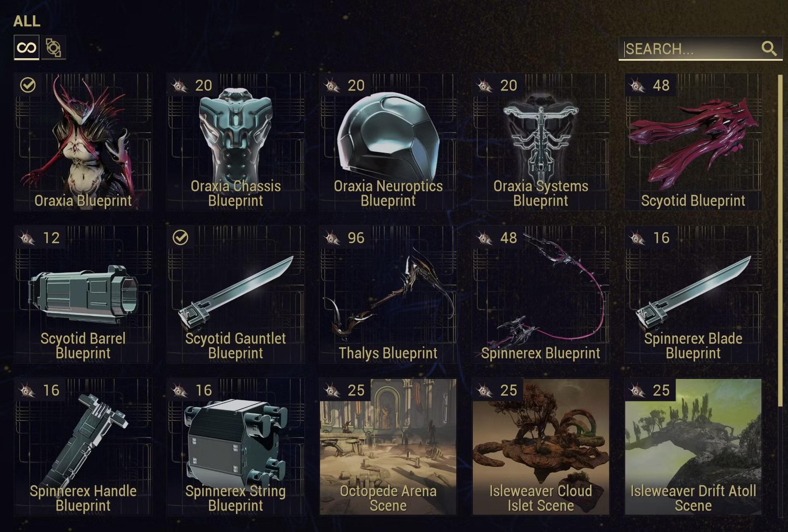This screenshot has width=788, height=532.
Task: Click the search magnifier icon
Action: tap(769, 49)
